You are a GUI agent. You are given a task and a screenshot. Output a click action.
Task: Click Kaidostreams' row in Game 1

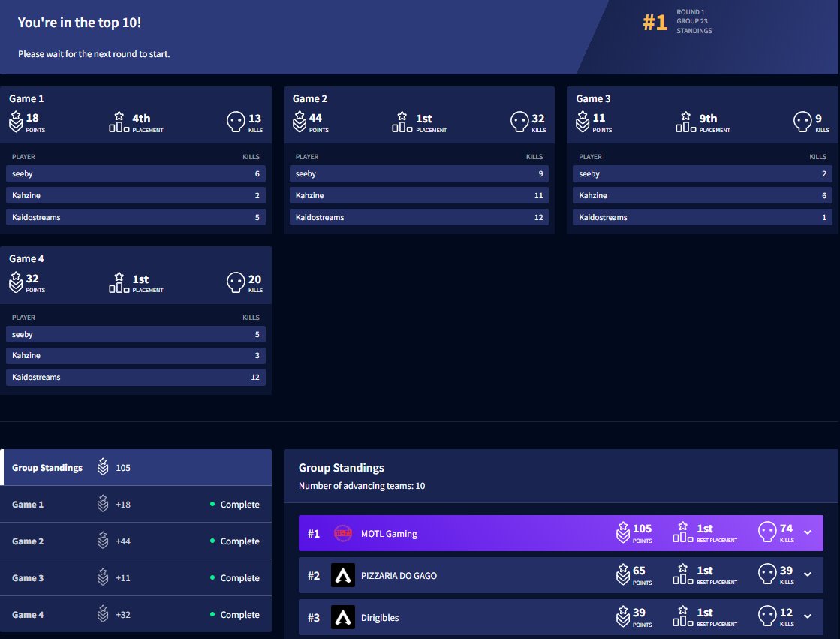[x=136, y=217]
